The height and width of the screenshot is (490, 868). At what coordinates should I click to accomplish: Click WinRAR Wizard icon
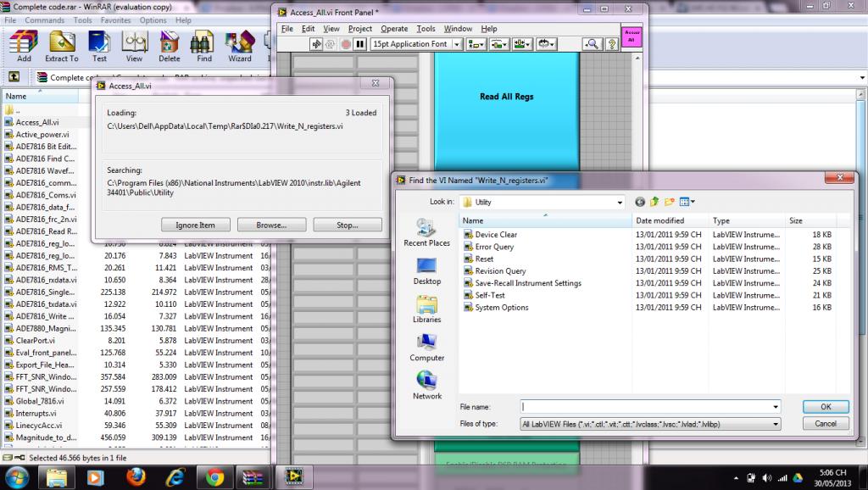click(239, 47)
